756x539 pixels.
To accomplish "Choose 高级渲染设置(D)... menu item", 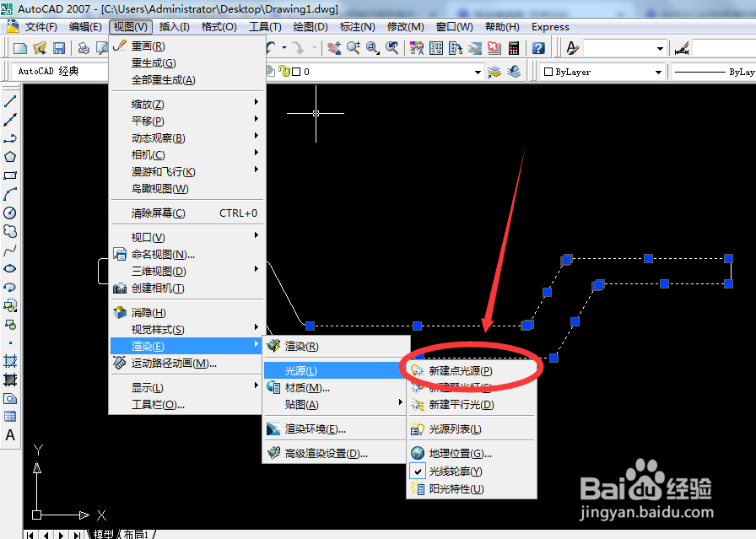I will coord(335,454).
